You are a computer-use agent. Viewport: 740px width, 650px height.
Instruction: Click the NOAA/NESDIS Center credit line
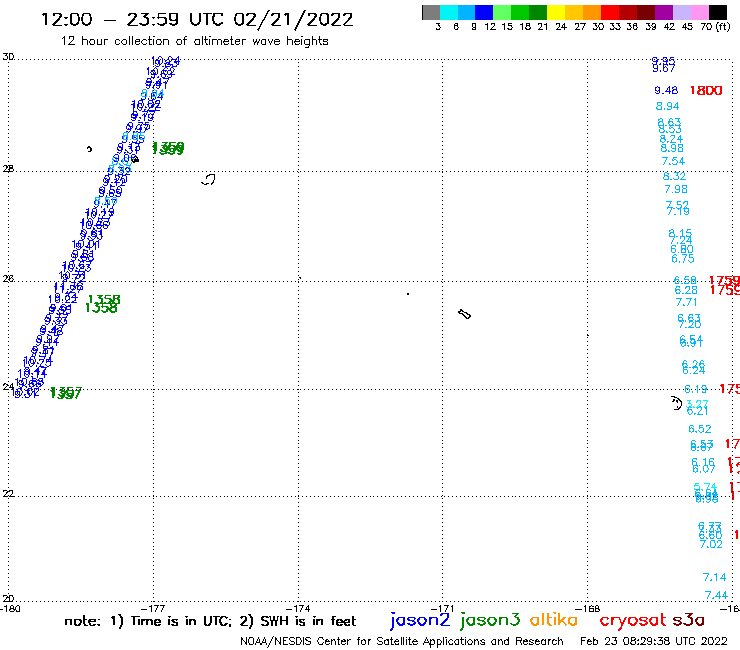(402, 641)
